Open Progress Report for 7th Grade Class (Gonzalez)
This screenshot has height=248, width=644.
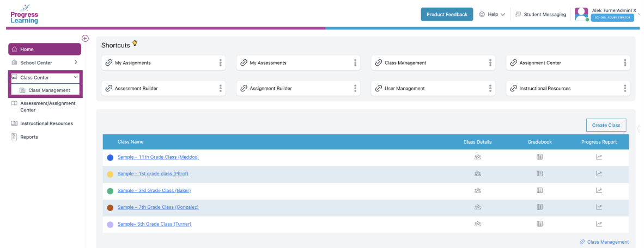pyautogui.click(x=599, y=207)
